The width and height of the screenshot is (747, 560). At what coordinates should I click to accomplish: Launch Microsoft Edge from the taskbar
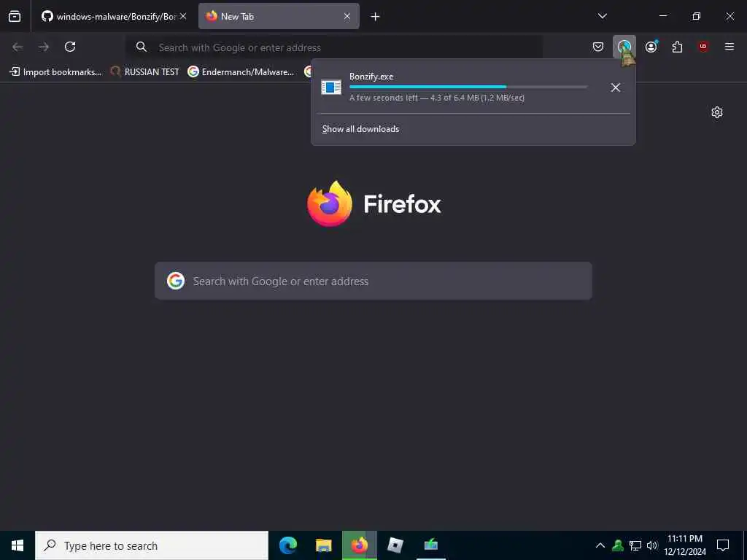(287, 545)
